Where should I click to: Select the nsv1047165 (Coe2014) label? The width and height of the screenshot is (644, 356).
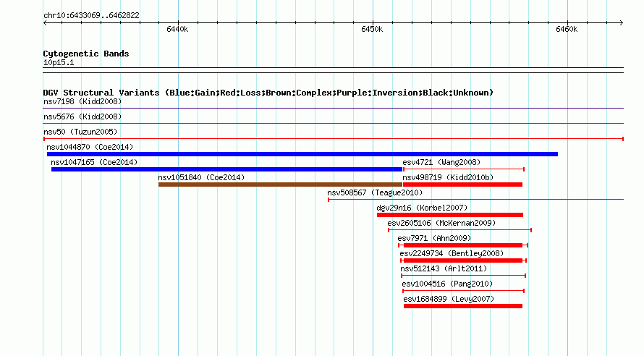pos(94,162)
